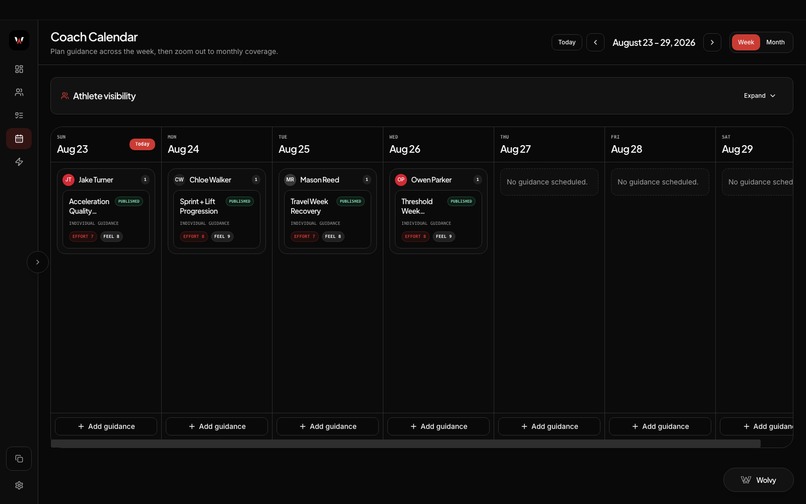Click the Owen Parker name

(x=431, y=179)
